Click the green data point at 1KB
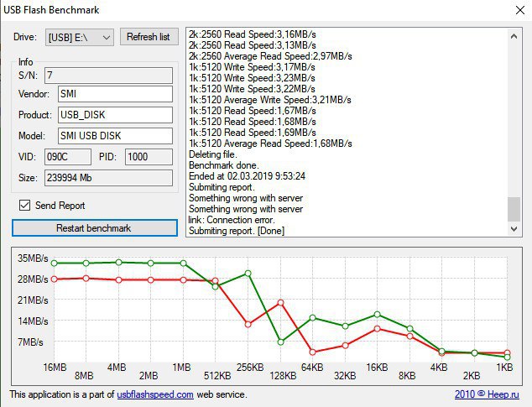This screenshot has height=407, width=532. 507,357
